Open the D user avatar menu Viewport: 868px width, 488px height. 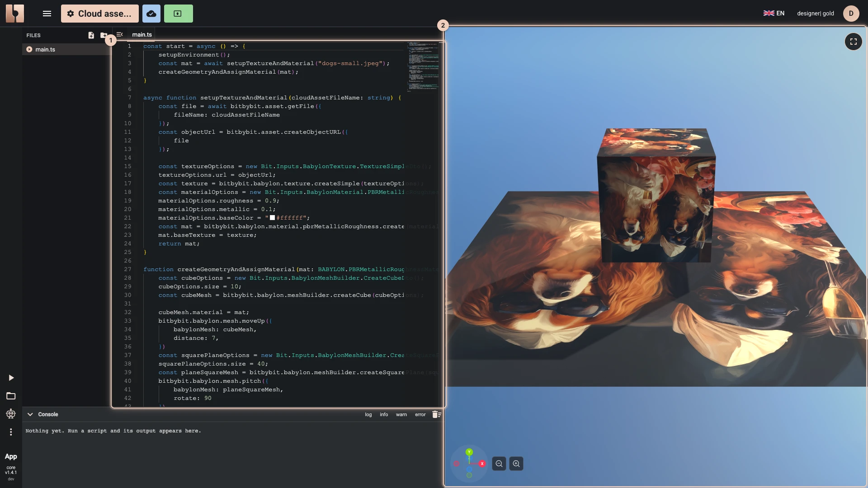click(851, 13)
